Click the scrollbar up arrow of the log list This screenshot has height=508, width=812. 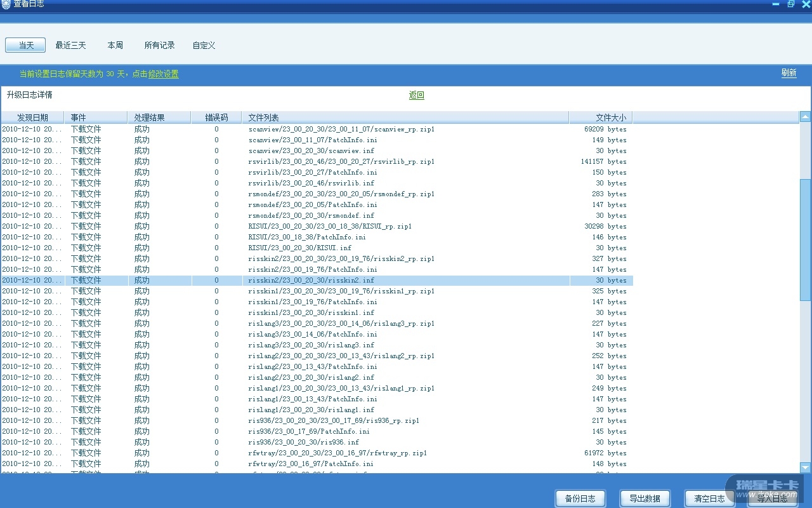806,117
